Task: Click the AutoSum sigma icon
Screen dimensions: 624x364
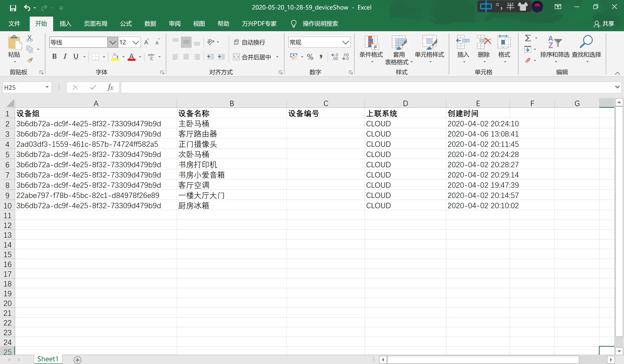Action: pos(528,38)
